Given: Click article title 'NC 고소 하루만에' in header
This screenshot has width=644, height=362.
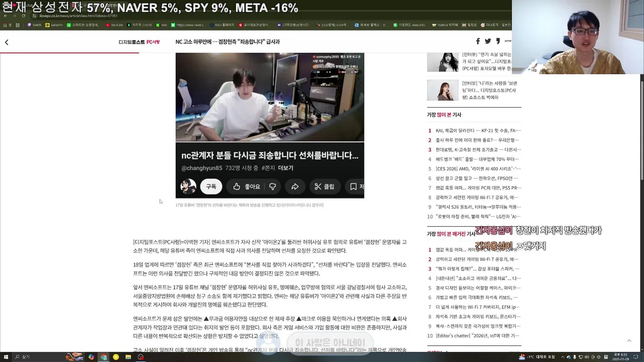Looking at the screenshot, I should (227, 42).
